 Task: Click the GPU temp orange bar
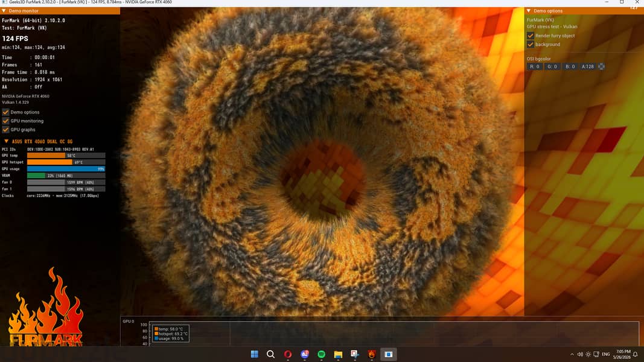(46, 156)
